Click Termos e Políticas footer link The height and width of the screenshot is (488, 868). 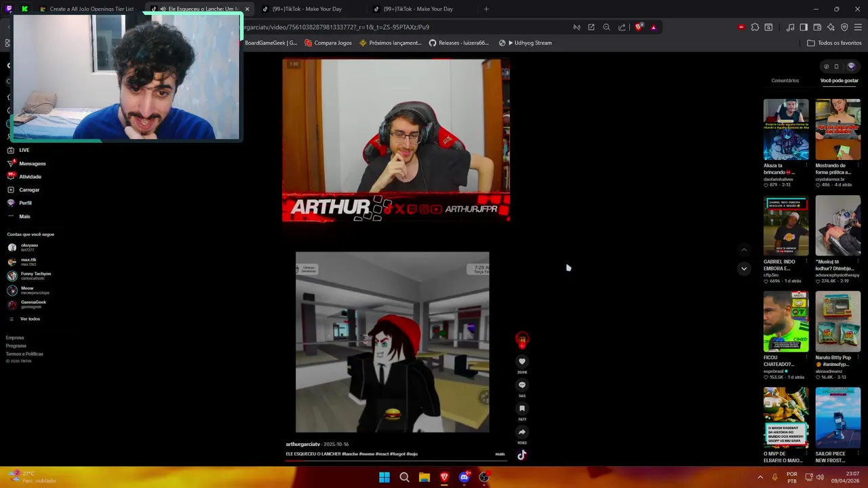pyautogui.click(x=24, y=354)
